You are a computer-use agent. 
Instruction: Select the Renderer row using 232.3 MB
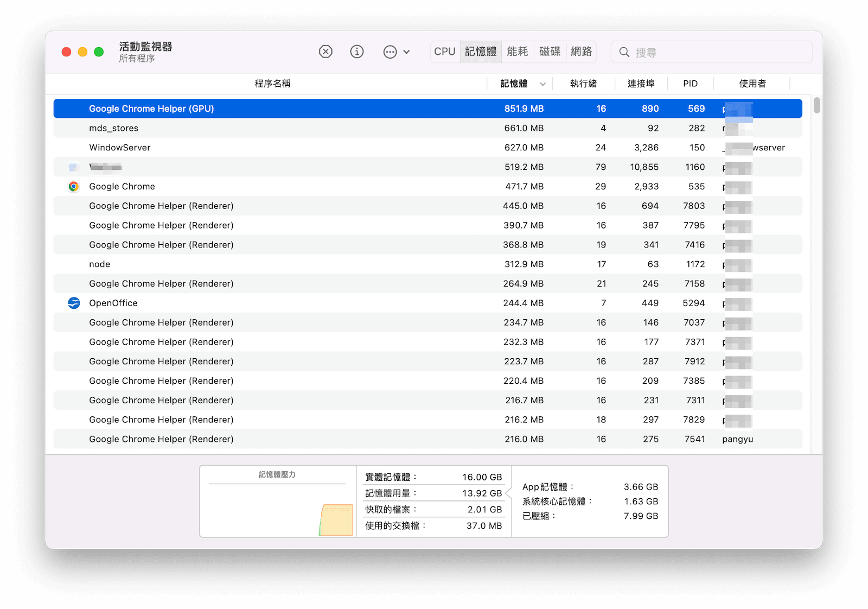tap(427, 342)
